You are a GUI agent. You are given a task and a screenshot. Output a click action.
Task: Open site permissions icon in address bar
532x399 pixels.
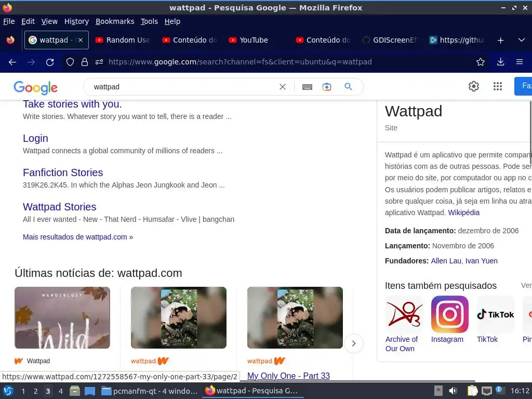[99, 62]
